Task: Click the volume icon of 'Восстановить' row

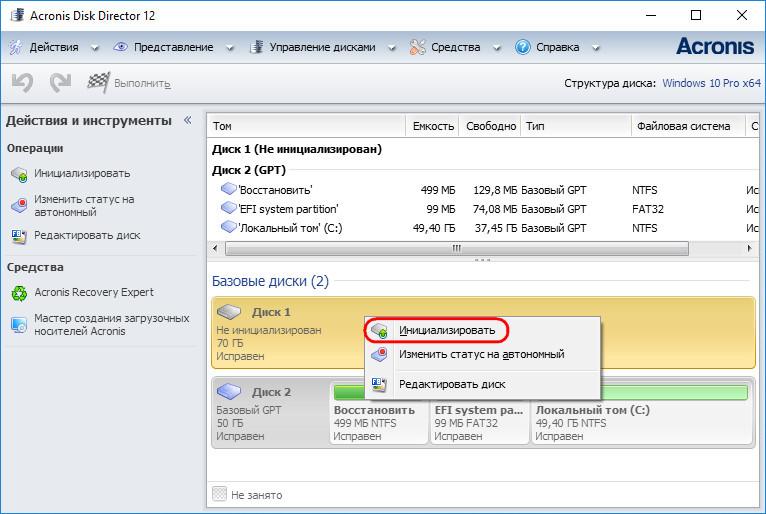Action: pos(229,189)
